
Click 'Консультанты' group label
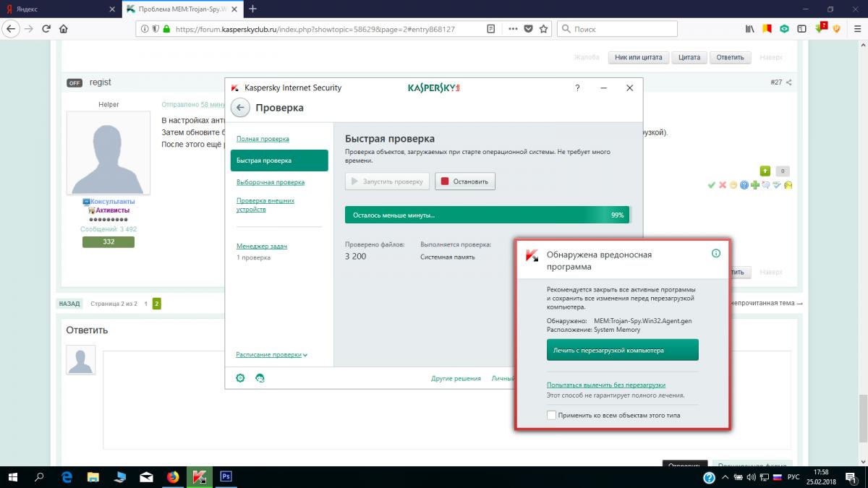coord(112,202)
